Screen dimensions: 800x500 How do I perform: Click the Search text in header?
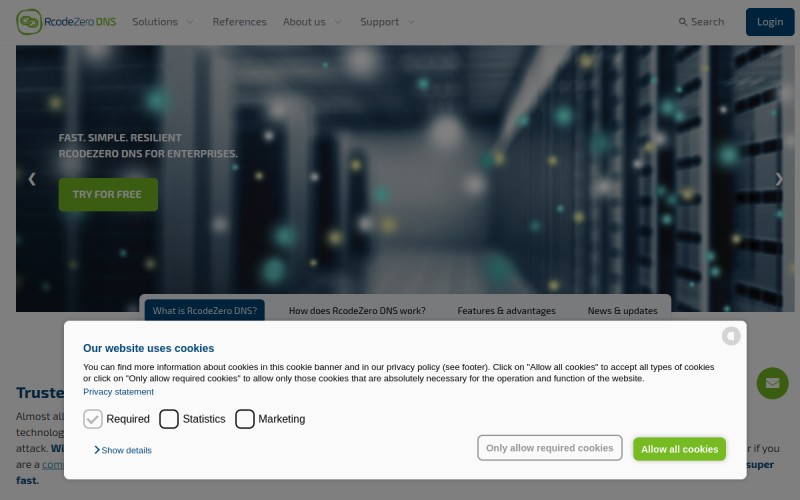[x=708, y=22]
